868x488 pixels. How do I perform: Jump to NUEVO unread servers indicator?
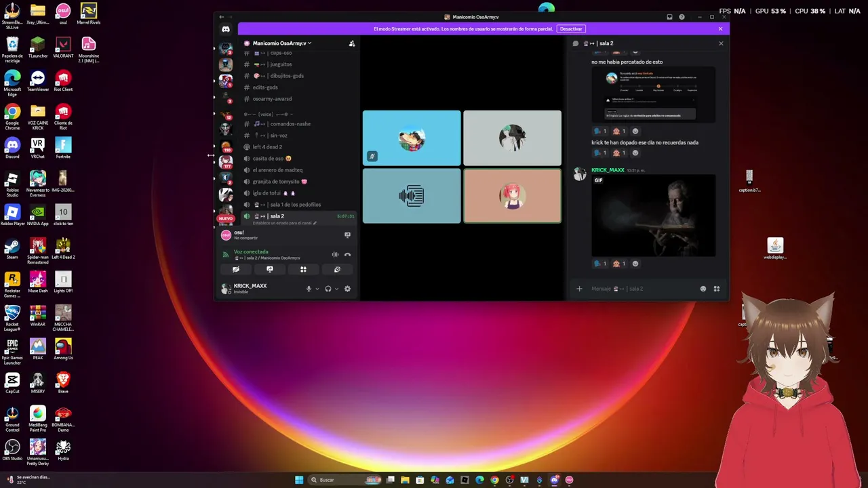(226, 218)
